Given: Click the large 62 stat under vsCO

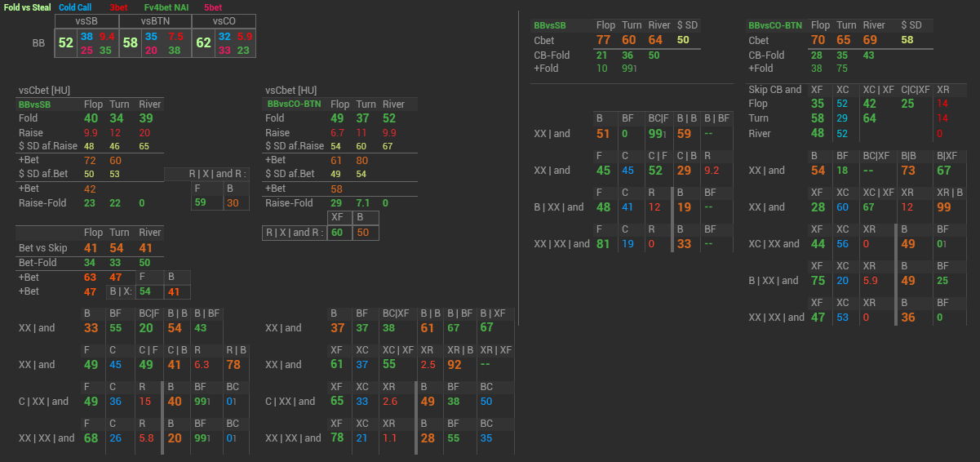Looking at the screenshot, I should (204, 43).
